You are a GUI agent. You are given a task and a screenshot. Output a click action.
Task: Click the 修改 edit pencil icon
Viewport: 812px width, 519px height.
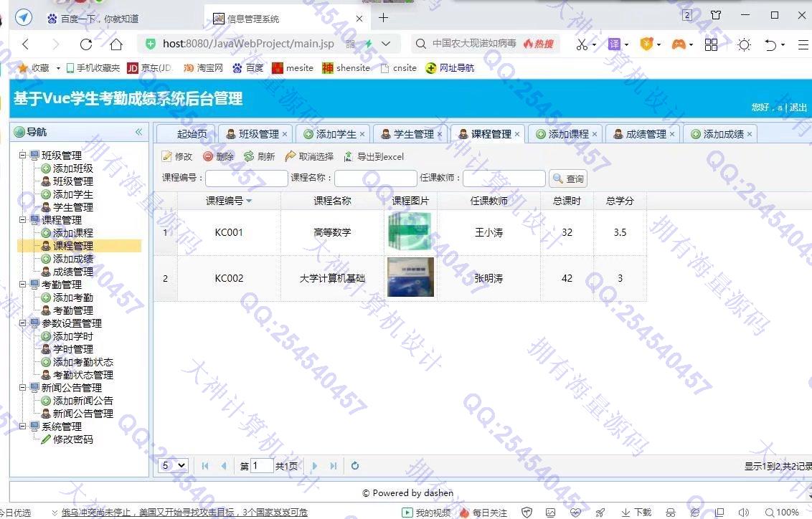[x=167, y=156]
